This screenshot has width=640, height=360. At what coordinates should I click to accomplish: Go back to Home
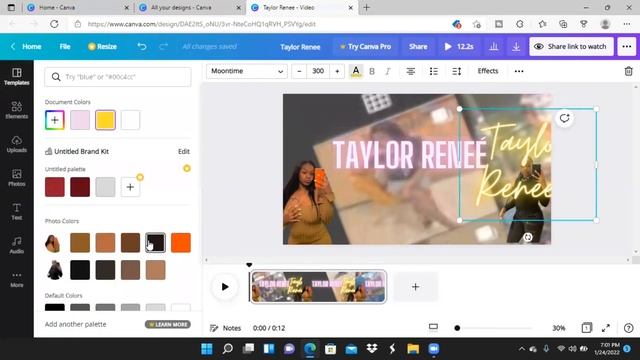(26, 47)
